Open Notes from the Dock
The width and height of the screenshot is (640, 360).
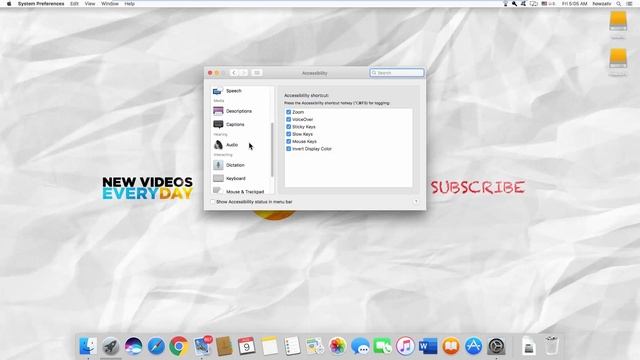[269, 346]
